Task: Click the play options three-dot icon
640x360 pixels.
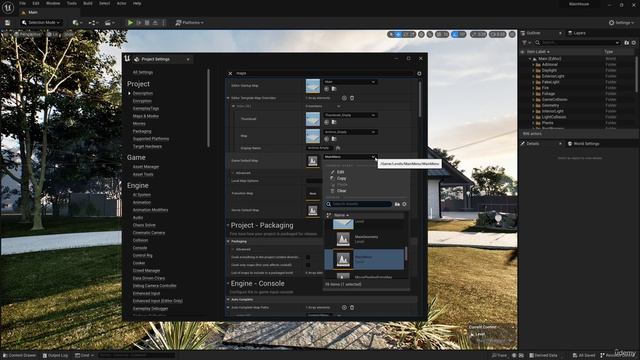Action: click(x=163, y=23)
